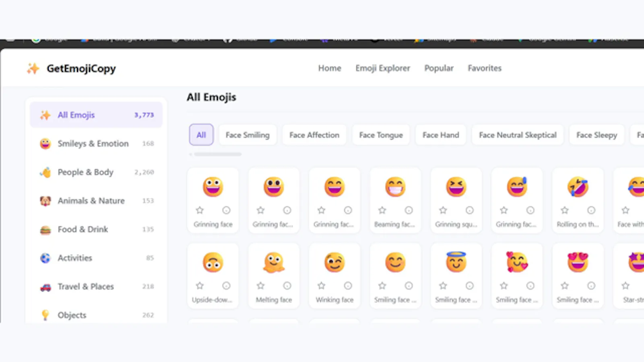The width and height of the screenshot is (644, 362).
Task: Select Food & Drink category
Action: click(96, 229)
